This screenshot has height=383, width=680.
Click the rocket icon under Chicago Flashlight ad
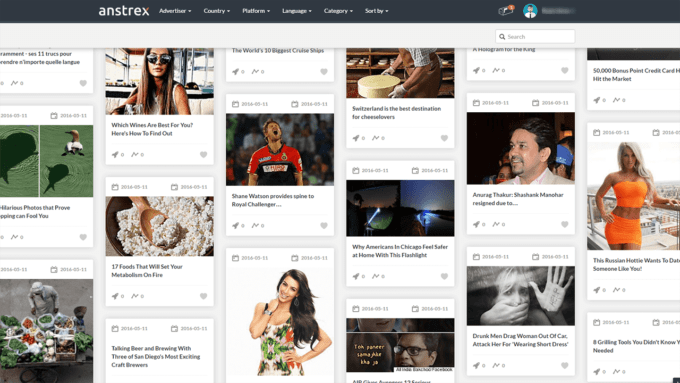pos(356,276)
